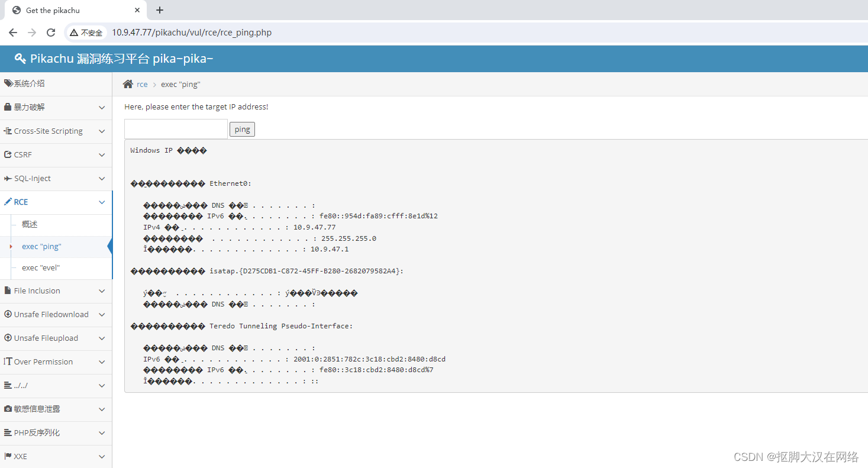Click the key icon in Pikachu header
The image size is (868, 468).
[x=20, y=59]
